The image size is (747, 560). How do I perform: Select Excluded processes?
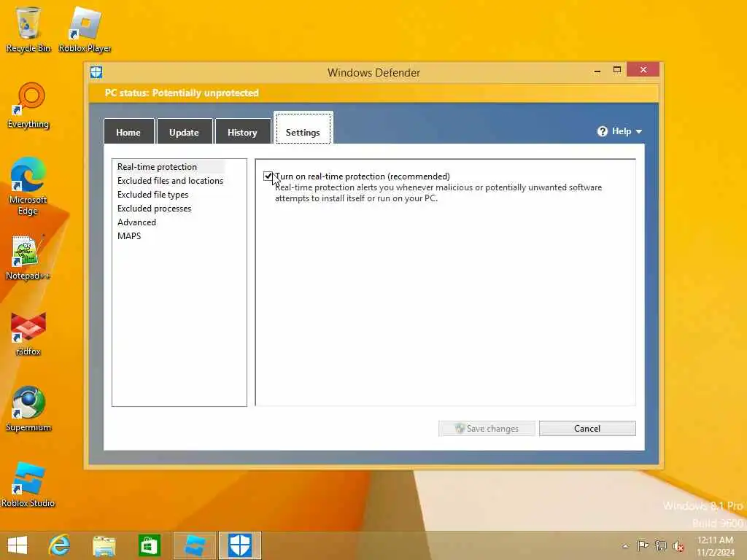pos(155,208)
